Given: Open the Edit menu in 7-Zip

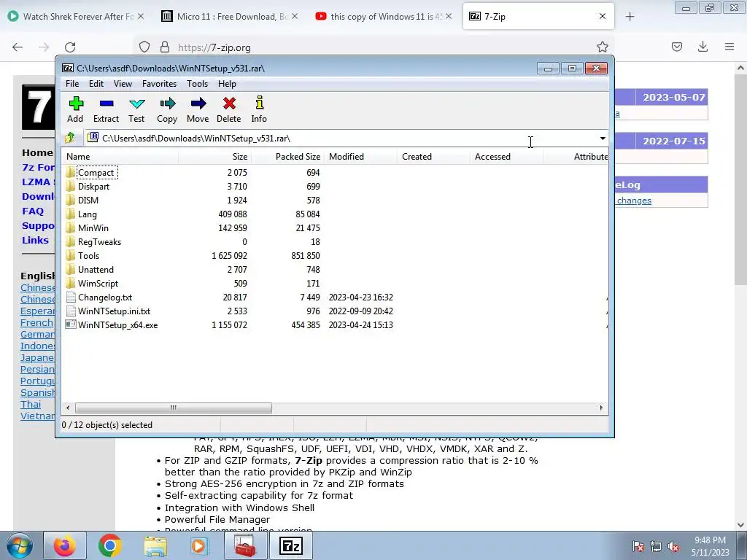Looking at the screenshot, I should [x=96, y=84].
